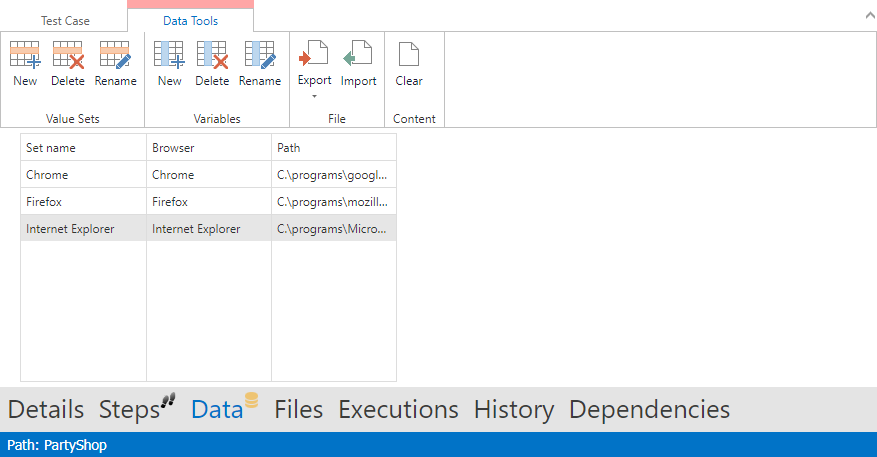
Task: Click the Import file icon
Action: pyautogui.click(x=358, y=55)
